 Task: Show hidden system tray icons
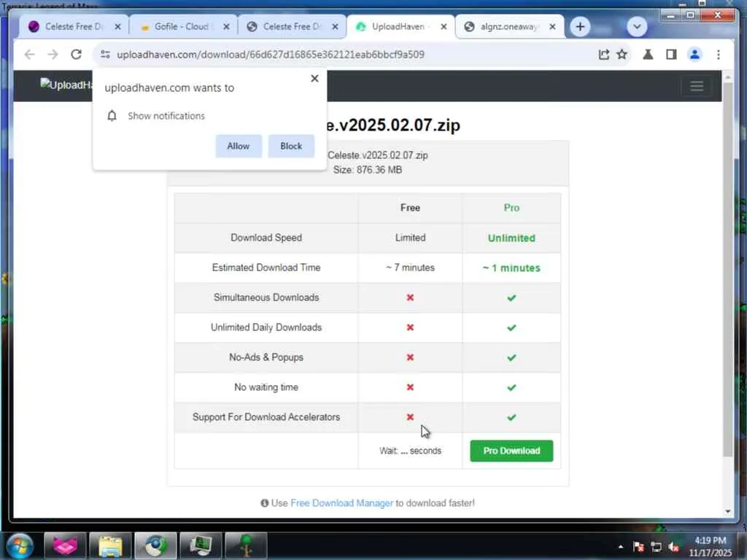620,547
